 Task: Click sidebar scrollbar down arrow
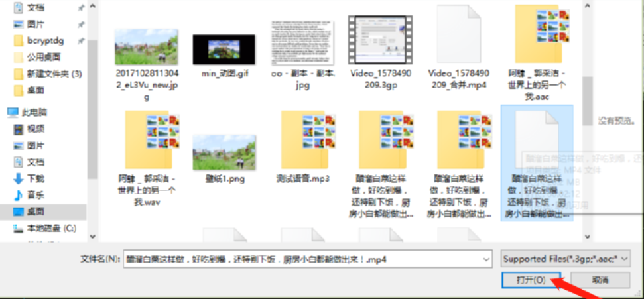[x=92, y=237]
